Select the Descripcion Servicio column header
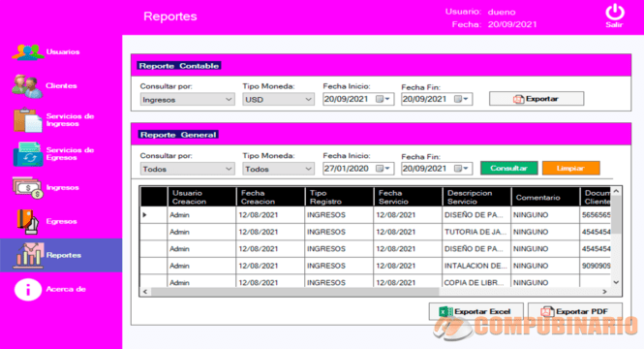The image size is (644, 349). pyautogui.click(x=476, y=197)
